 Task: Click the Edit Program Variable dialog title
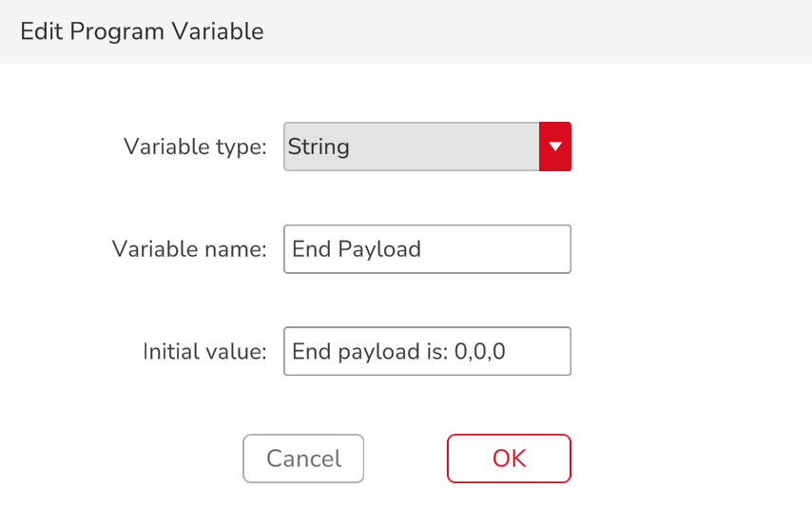click(142, 31)
